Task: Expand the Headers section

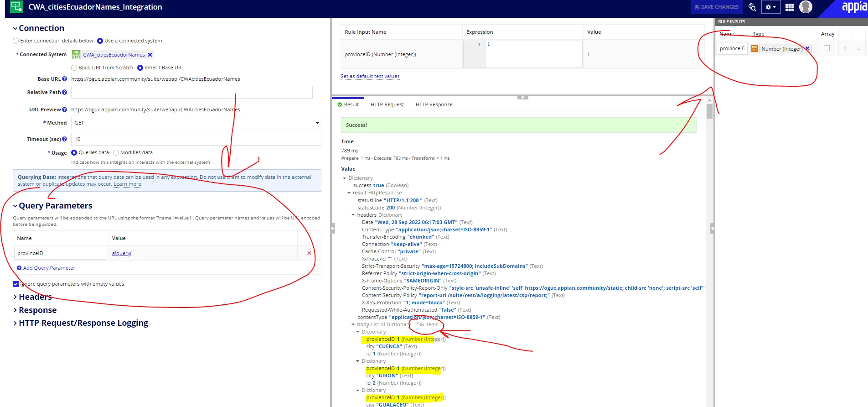Action: [15, 297]
